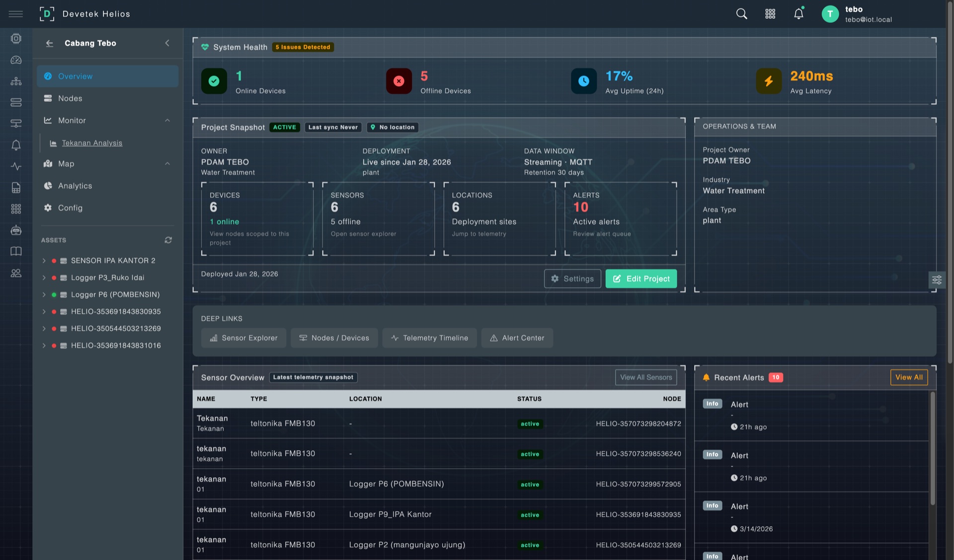Screen dimensions: 954x560
Task: Click the search magnifier icon in top bar
Action: click(741, 13)
